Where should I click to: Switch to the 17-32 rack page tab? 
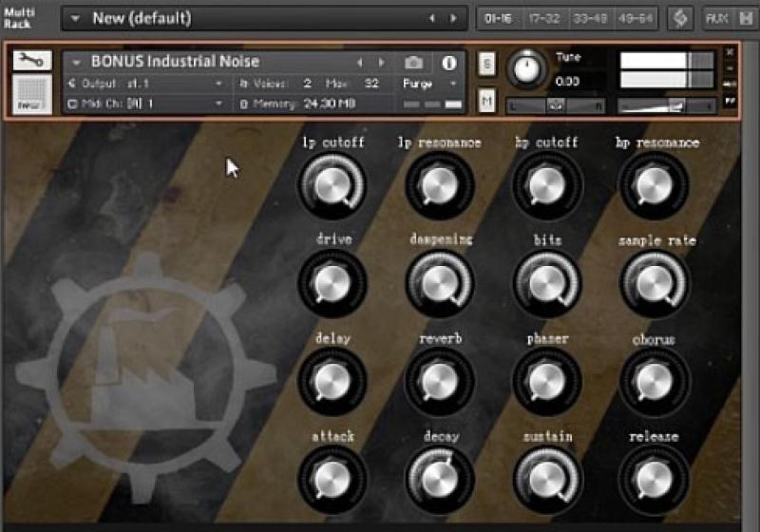(544, 18)
